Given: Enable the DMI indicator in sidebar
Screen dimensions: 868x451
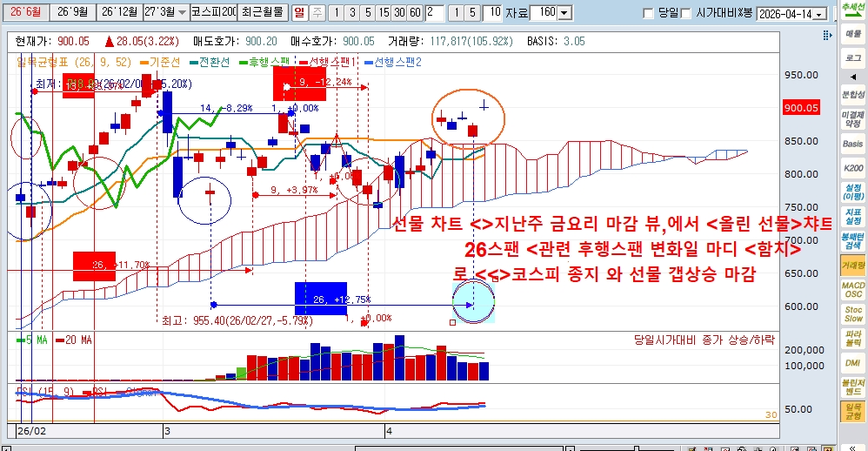Looking at the screenshot, I should (x=852, y=363).
